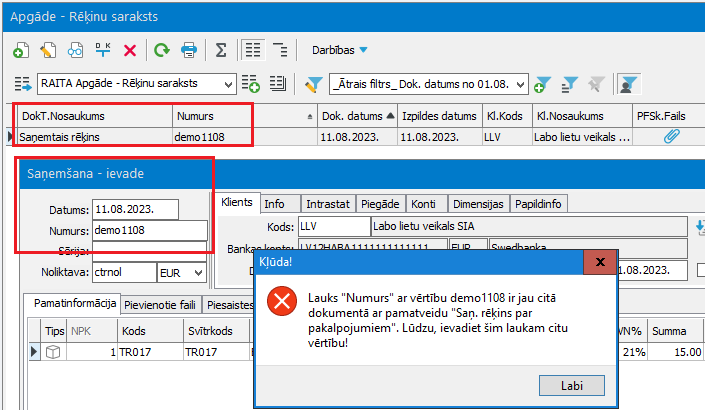The width and height of the screenshot is (705, 410).
Task: Click the filter list funnel icon
Action: [x=569, y=84]
